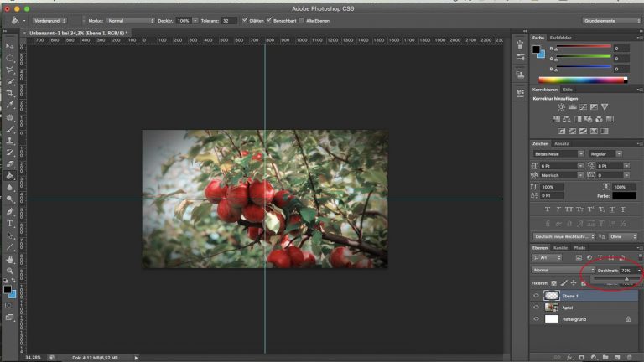Select the Type tool in the toolbox
Screen dimensions: 644x362
click(10, 224)
